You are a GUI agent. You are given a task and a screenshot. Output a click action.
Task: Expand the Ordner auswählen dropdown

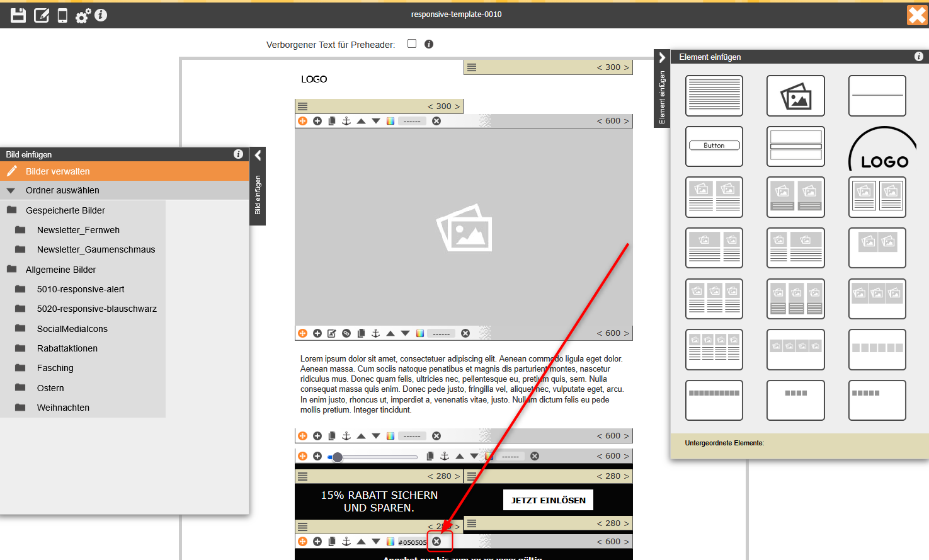(11, 190)
